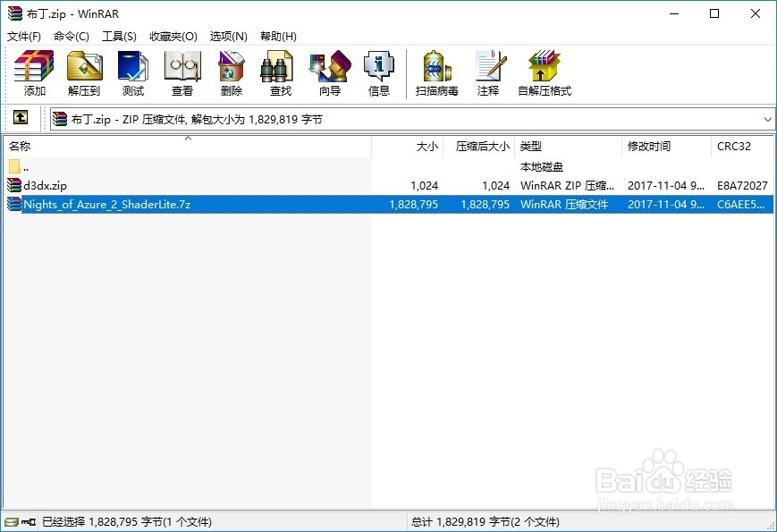Open the 选项(N) menu
777x532 pixels.
point(228,36)
